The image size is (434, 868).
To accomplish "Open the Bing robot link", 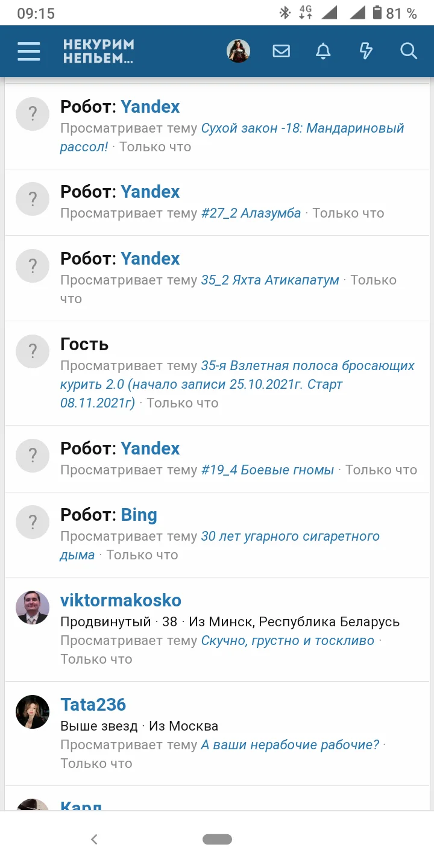I will 139,515.
